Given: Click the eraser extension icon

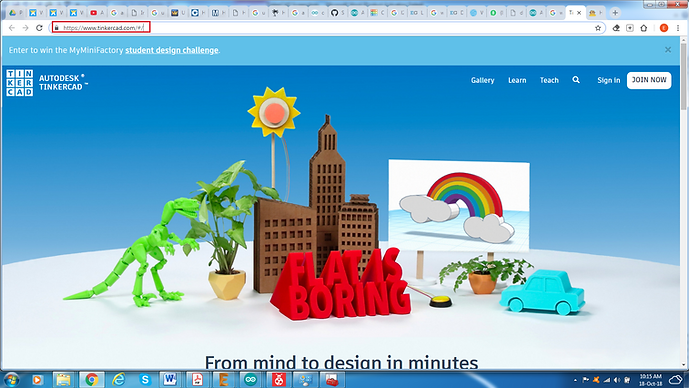Looking at the screenshot, I should coord(616,28).
